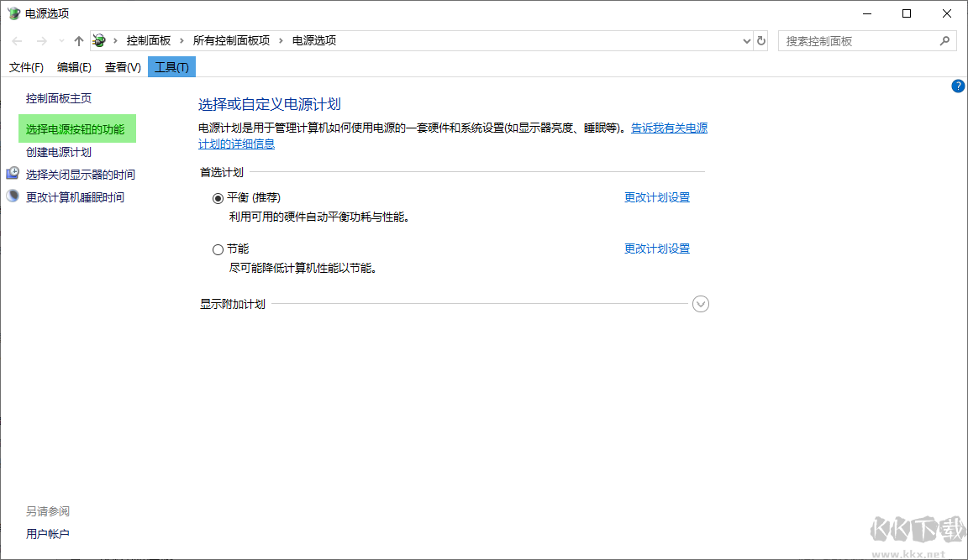
Task: Click the back navigation arrow
Action: (x=15, y=39)
